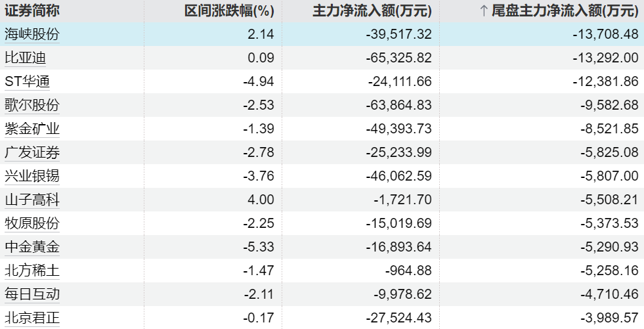Open the 中金黄金 stock link
This screenshot has height=329, width=644.
[x=32, y=247]
